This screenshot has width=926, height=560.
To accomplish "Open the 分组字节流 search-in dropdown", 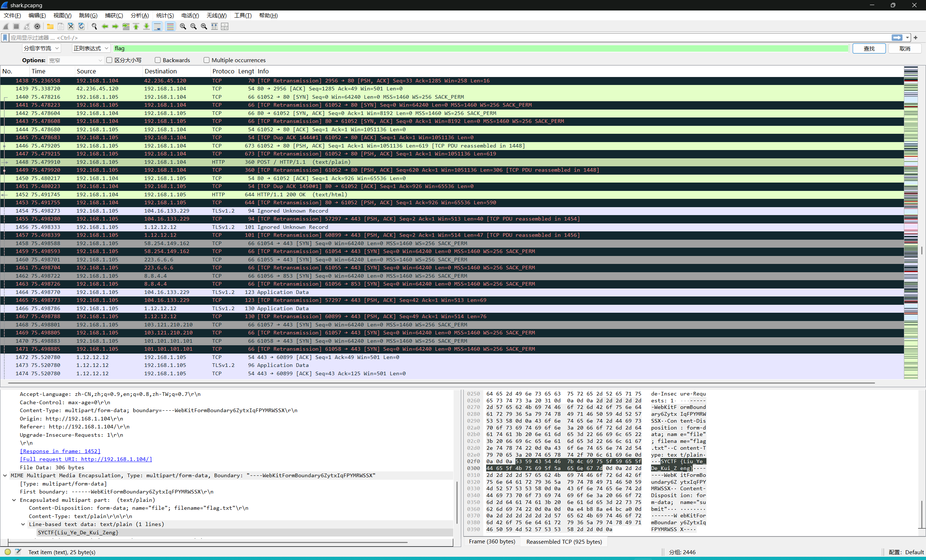I will click(x=41, y=48).
